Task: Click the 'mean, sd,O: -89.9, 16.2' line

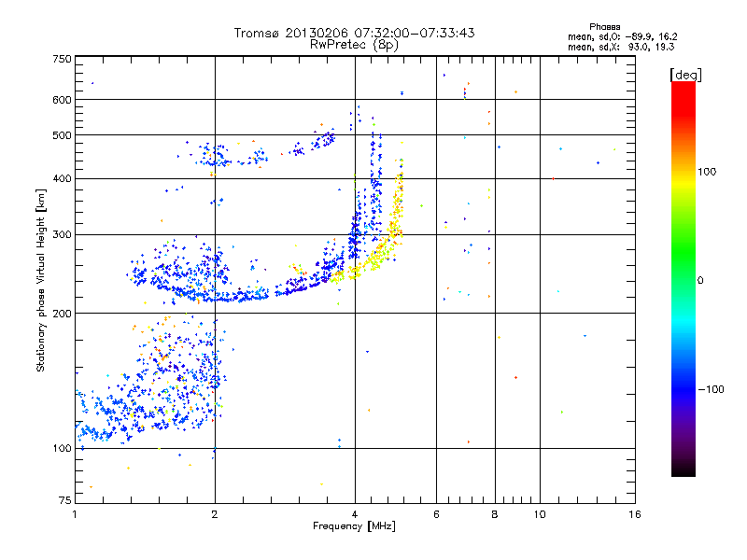Action: coord(622,36)
